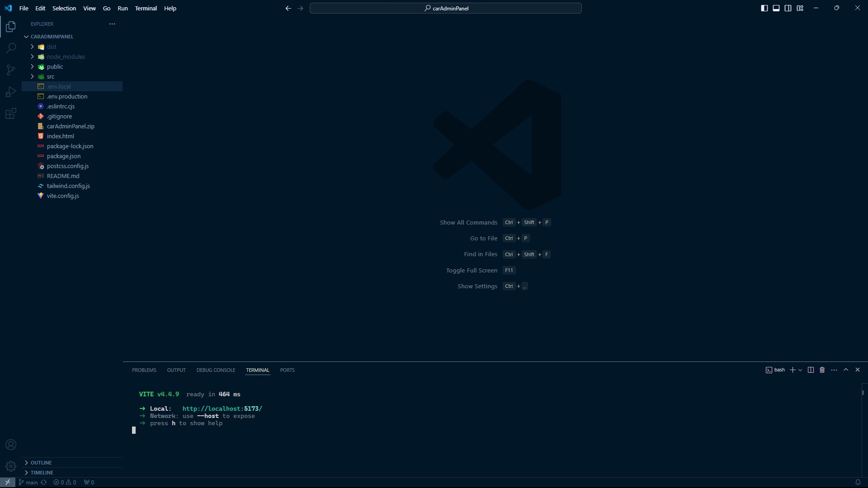Open the Explorer view in activity bar
This screenshot has height=488, width=868.
click(11, 27)
